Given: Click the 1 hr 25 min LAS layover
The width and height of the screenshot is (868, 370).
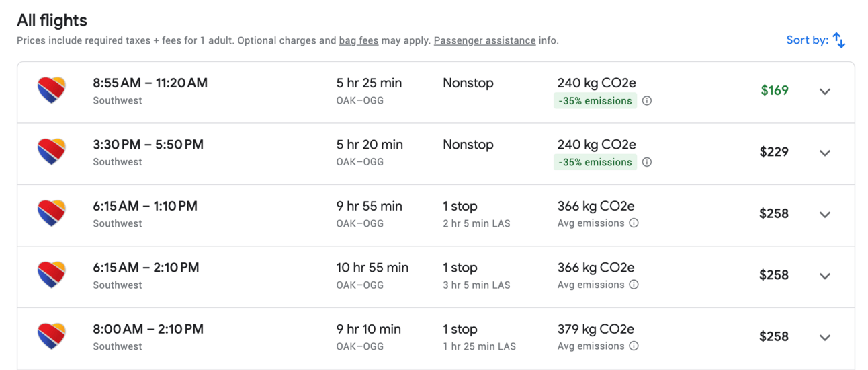Looking at the screenshot, I should 480,346.
